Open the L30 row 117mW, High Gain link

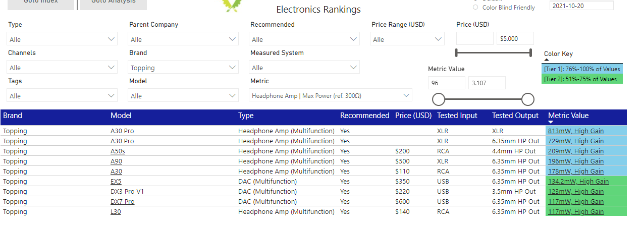point(576,212)
